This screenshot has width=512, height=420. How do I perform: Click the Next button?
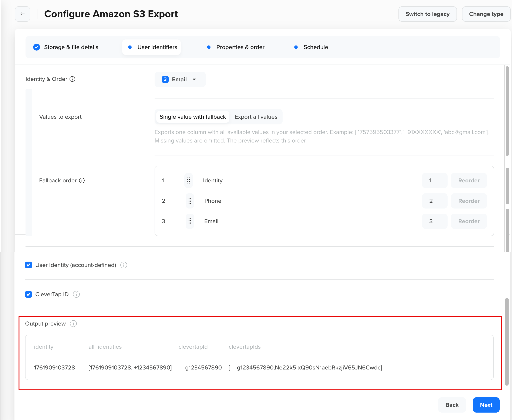click(486, 405)
